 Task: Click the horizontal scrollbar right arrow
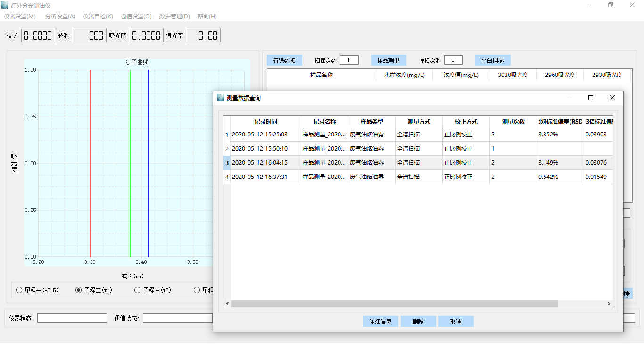pyautogui.click(x=609, y=304)
